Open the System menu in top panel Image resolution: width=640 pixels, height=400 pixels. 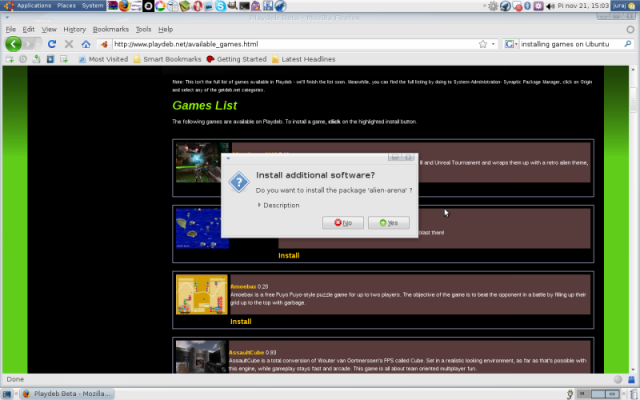(92, 6)
